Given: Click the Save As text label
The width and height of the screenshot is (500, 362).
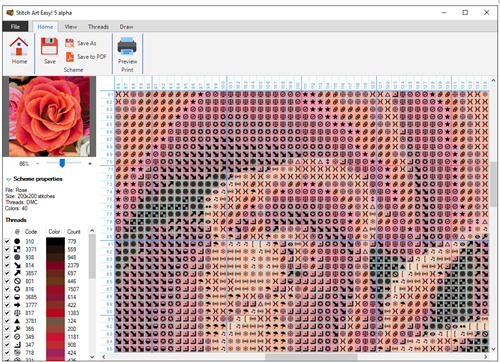Looking at the screenshot, I should (87, 43).
